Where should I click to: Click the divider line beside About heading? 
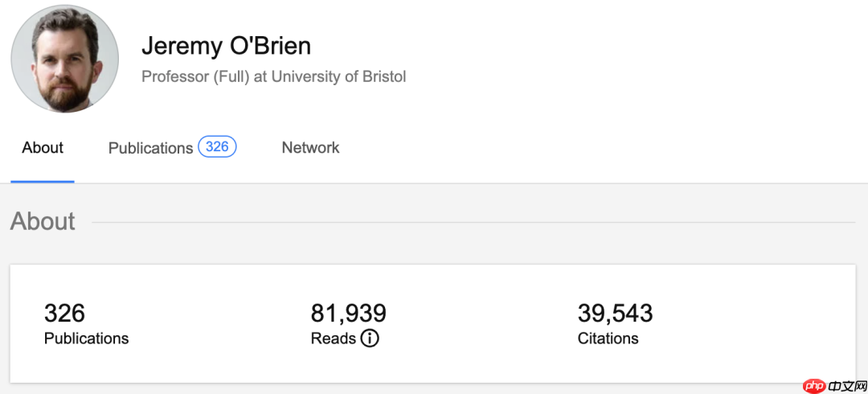tap(473, 222)
